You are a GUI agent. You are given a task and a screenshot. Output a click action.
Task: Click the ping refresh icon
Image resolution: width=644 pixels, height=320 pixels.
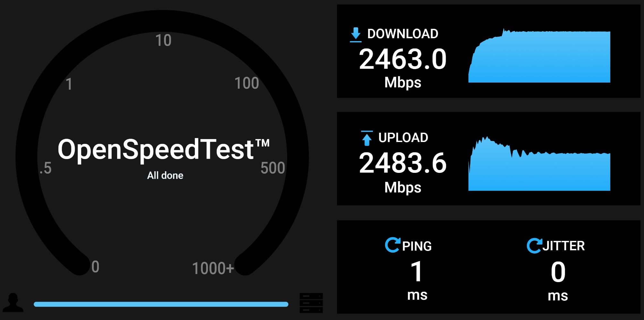pyautogui.click(x=393, y=245)
